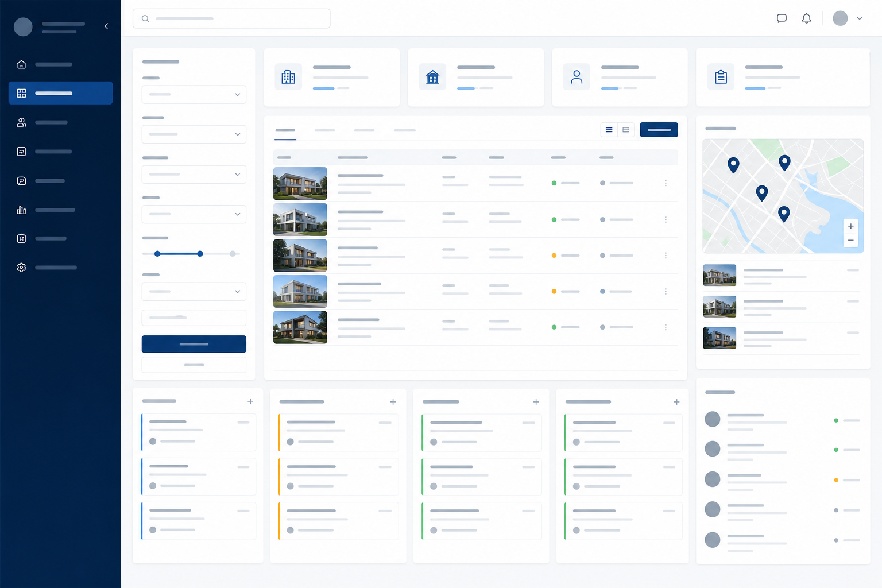Add a card to the orange-striped kanban column
This screenshot has height=588, width=882.
pos(393,402)
